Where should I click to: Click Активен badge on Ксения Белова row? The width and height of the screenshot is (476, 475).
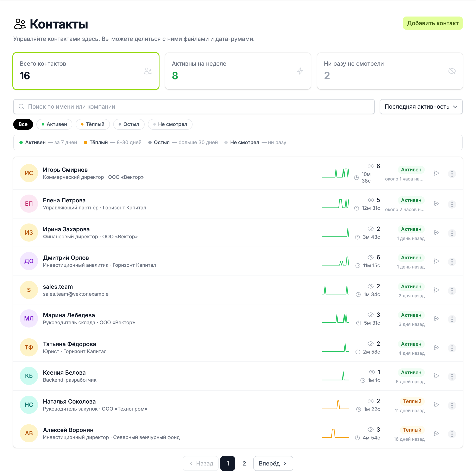point(411,373)
